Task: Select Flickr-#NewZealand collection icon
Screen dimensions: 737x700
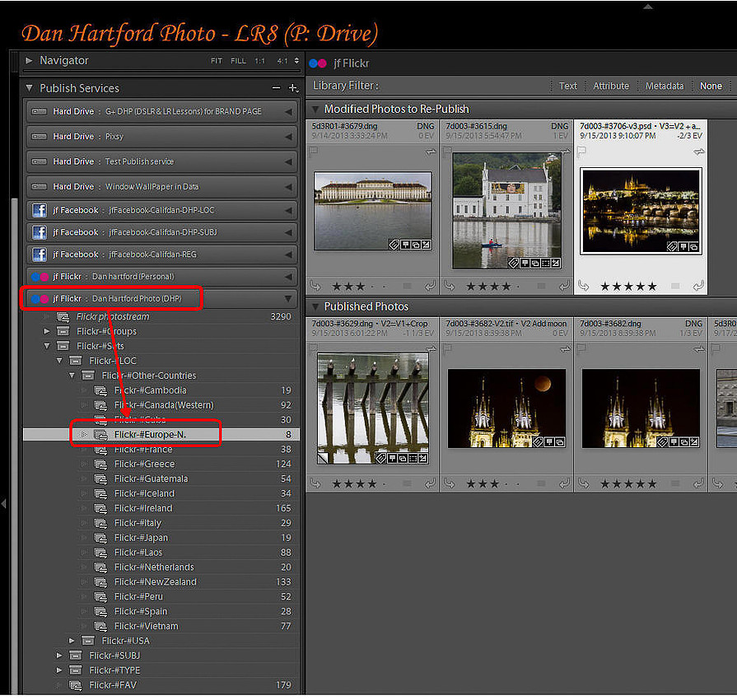Action: tap(100, 582)
